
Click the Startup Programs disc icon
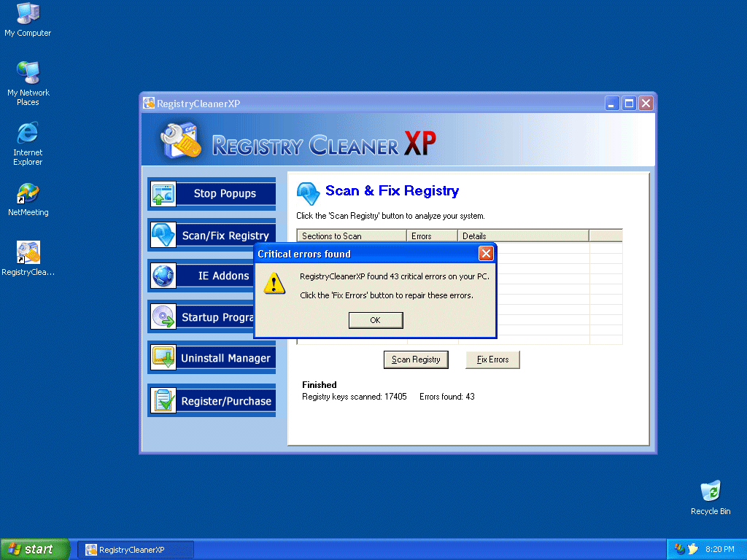[163, 317]
